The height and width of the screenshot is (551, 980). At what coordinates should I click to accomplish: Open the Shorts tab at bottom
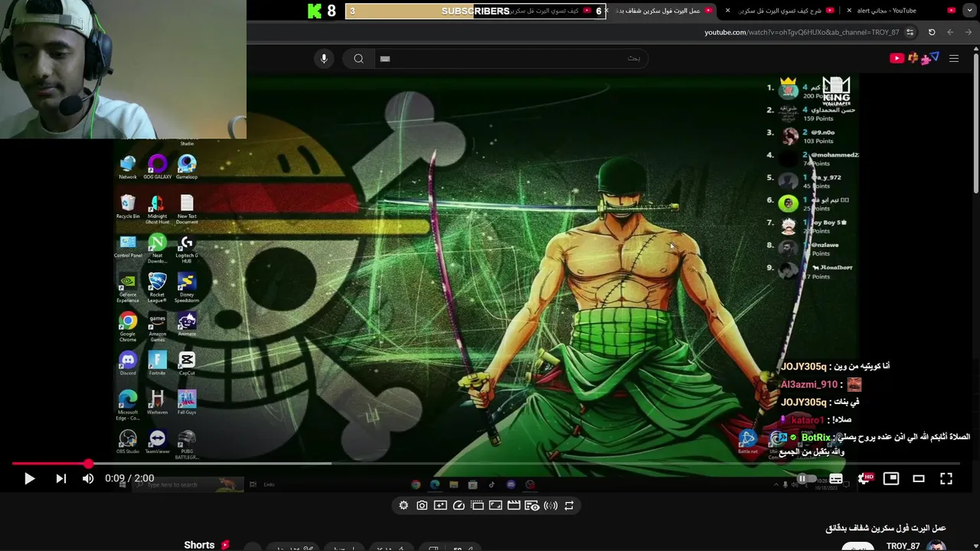(199, 545)
